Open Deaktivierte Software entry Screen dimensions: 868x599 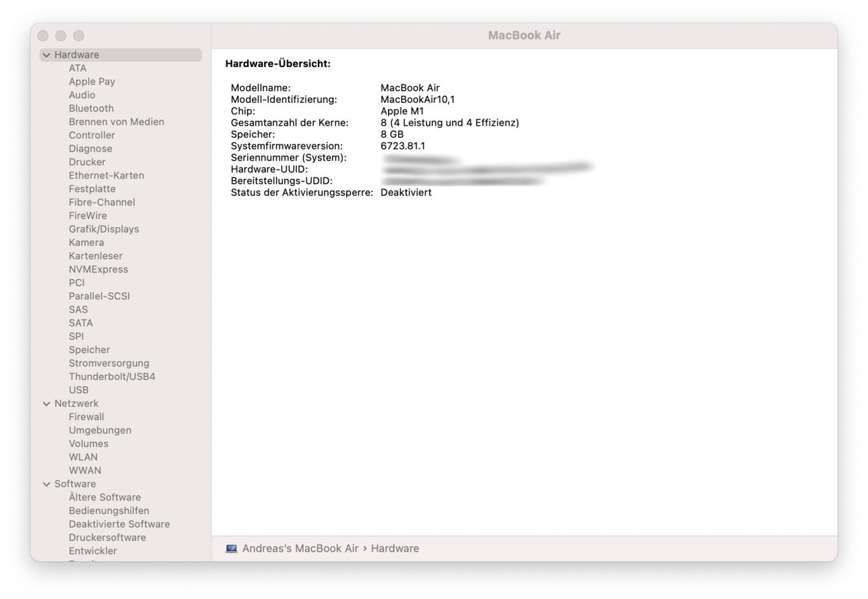[x=119, y=524]
